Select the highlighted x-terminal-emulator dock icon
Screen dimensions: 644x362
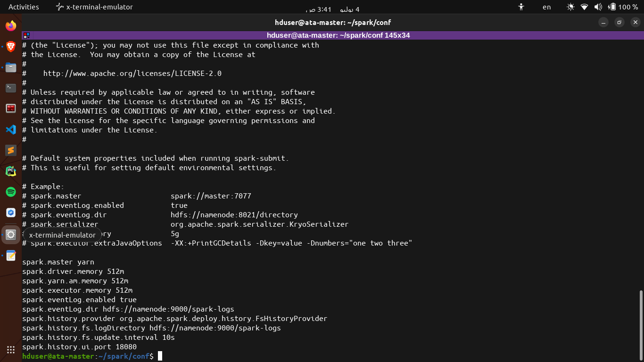[10, 234]
